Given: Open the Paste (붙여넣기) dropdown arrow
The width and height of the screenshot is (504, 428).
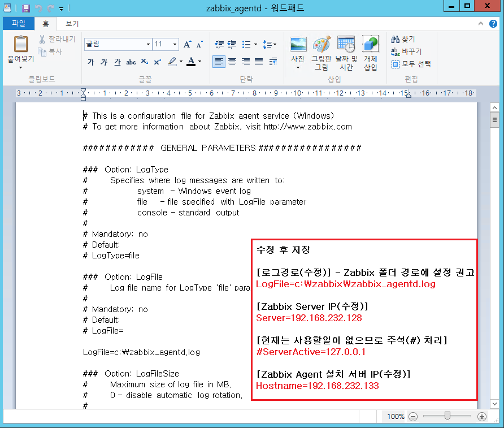Looking at the screenshot, I should pos(20,67).
